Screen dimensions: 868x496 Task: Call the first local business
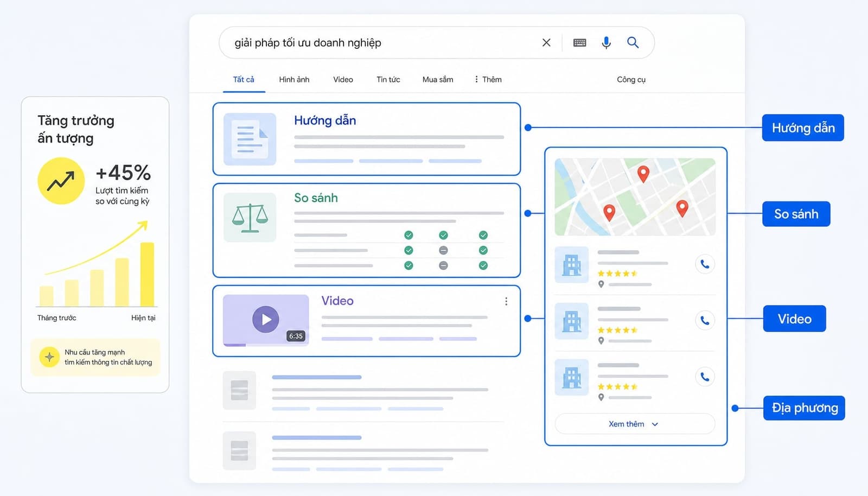click(x=705, y=264)
